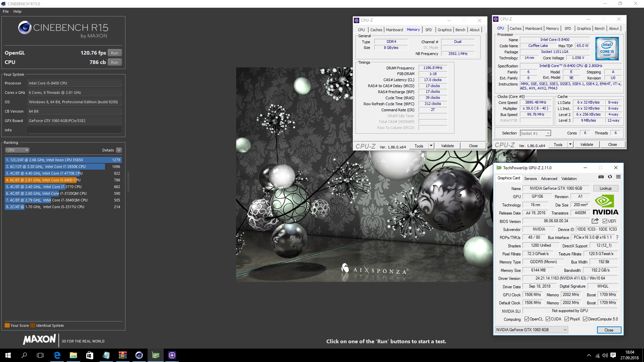Screen dimensions: 644x362
Task: Click Lookup button in GPU-Z
Action: [605, 188]
